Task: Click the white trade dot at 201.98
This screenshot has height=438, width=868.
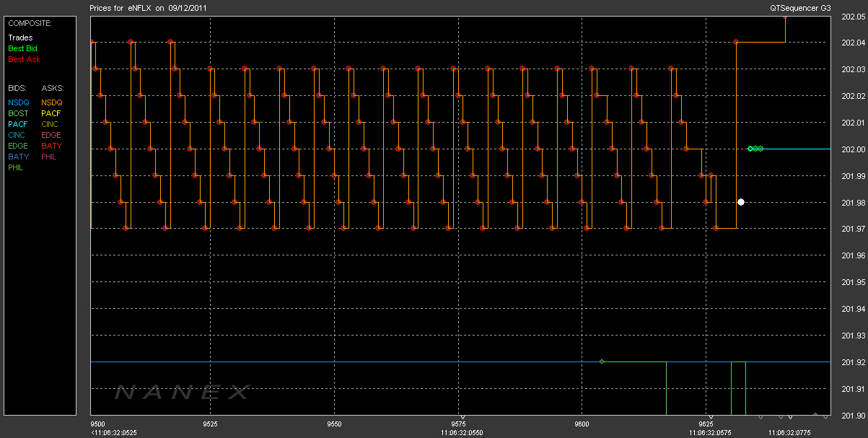Action: pyautogui.click(x=741, y=202)
